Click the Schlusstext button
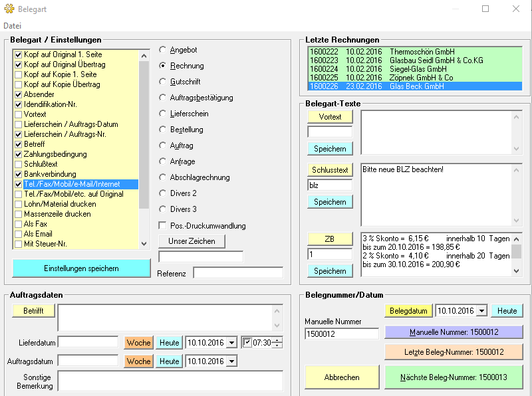 tap(330, 170)
